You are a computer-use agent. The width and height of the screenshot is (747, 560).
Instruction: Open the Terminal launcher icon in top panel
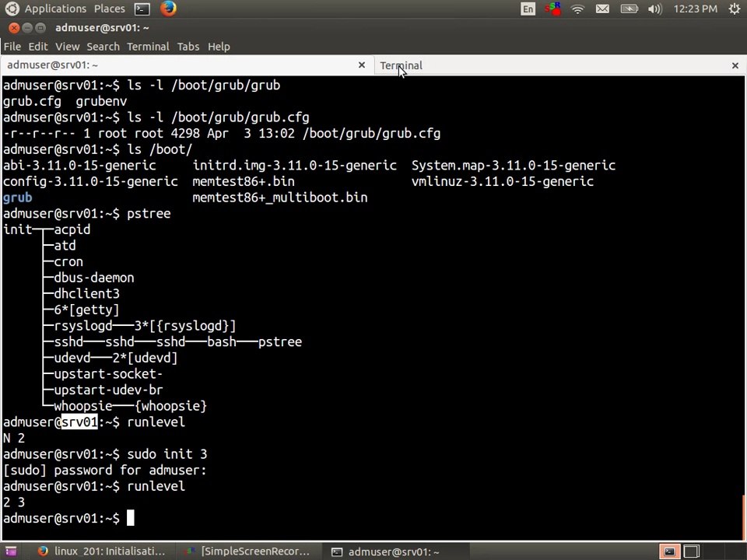142,9
